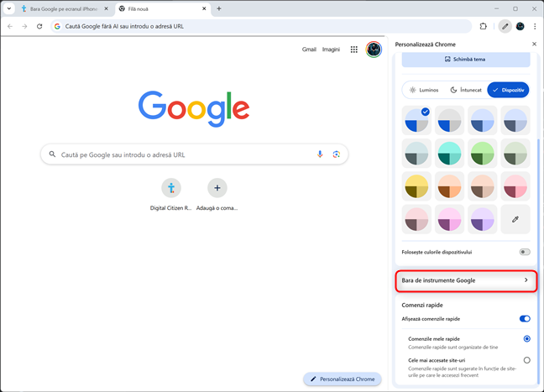Choose the magenta pink color swatch
The image size is (544, 392).
tap(449, 219)
